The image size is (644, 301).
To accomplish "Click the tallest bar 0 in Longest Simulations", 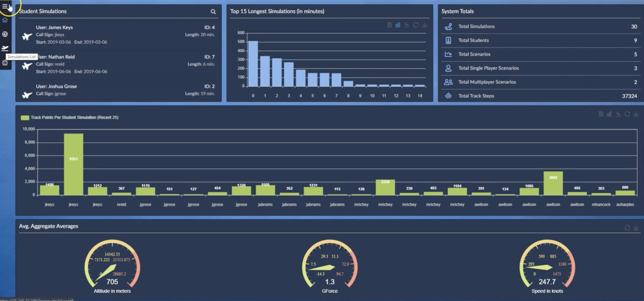I will [x=253, y=64].
